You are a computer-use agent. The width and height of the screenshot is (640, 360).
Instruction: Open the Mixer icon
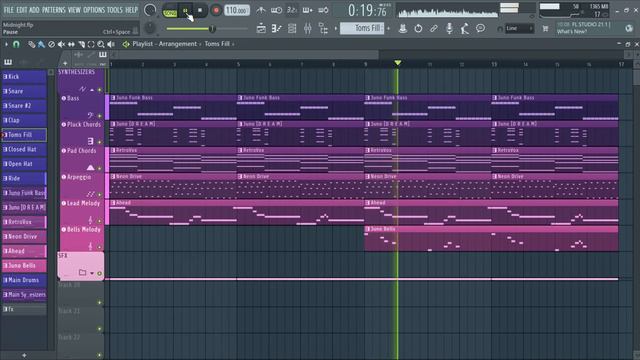(308, 29)
